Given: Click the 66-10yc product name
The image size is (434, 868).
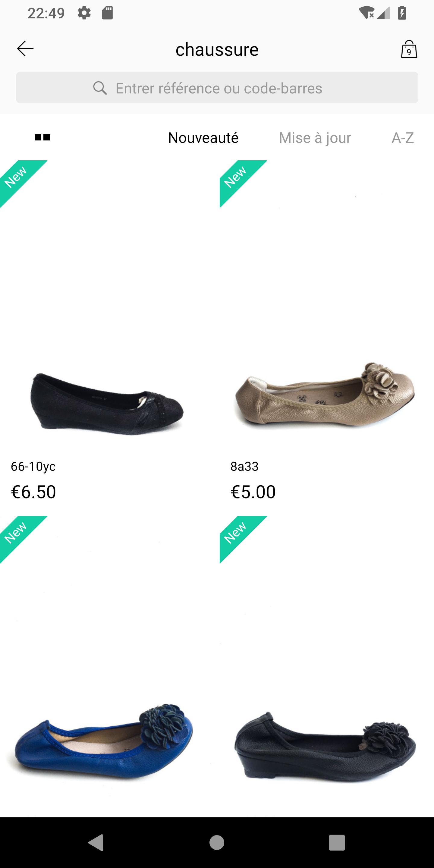Looking at the screenshot, I should click(33, 466).
